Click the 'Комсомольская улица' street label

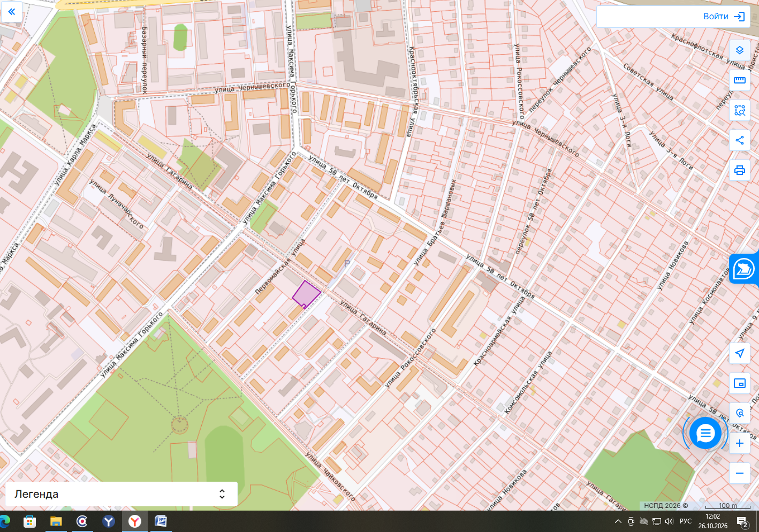tap(528, 382)
